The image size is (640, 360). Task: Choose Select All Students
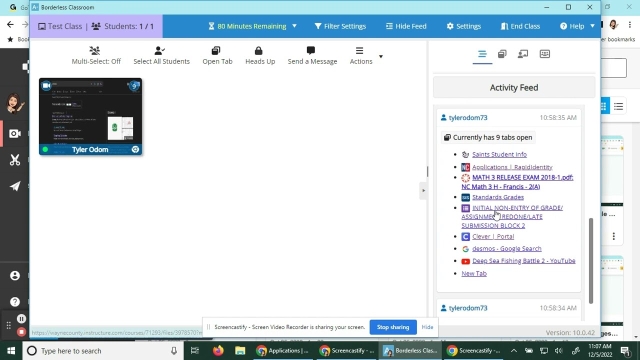point(161,56)
